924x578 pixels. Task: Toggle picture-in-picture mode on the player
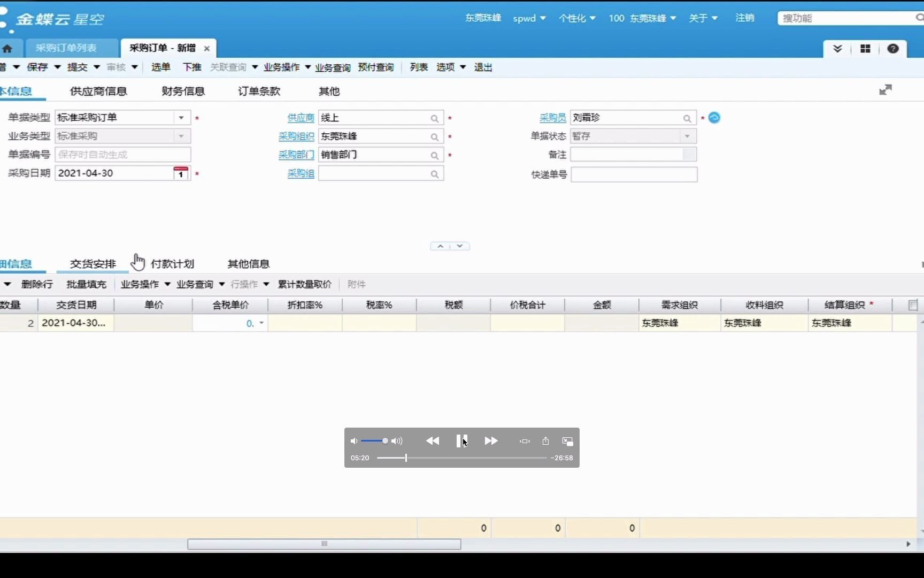[x=567, y=441]
